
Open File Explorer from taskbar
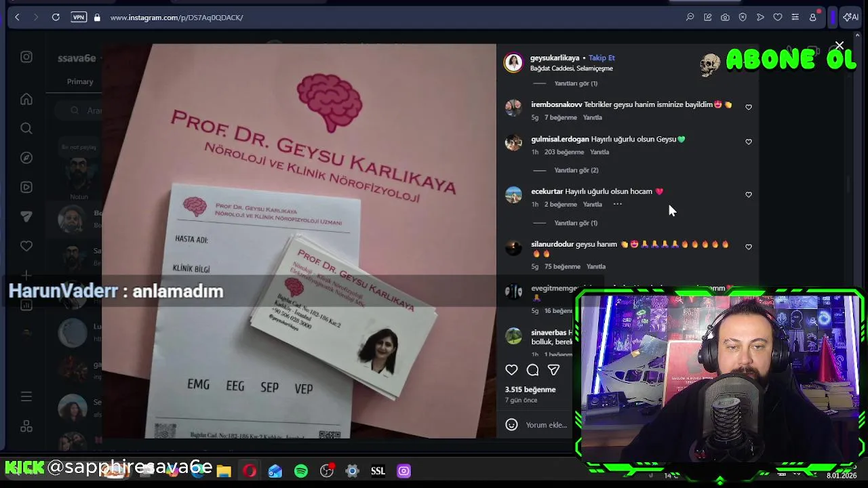click(224, 470)
